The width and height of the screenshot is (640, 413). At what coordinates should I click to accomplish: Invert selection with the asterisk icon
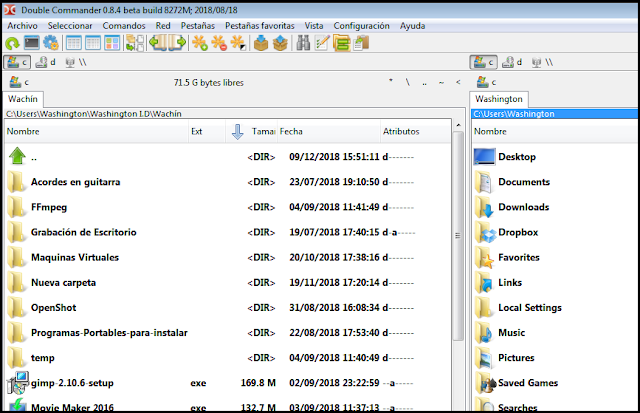[238, 43]
